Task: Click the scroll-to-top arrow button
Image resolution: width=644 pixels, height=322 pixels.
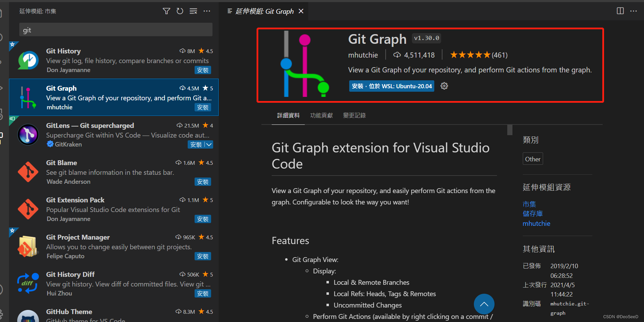Action: click(484, 304)
